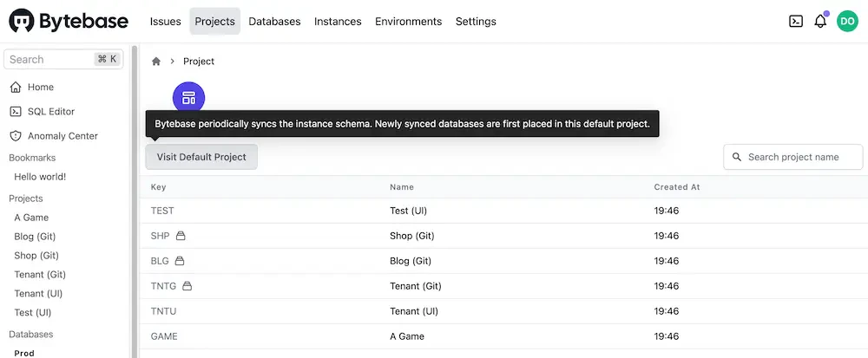Open the notifications bell
The image size is (868, 358).
pos(820,22)
